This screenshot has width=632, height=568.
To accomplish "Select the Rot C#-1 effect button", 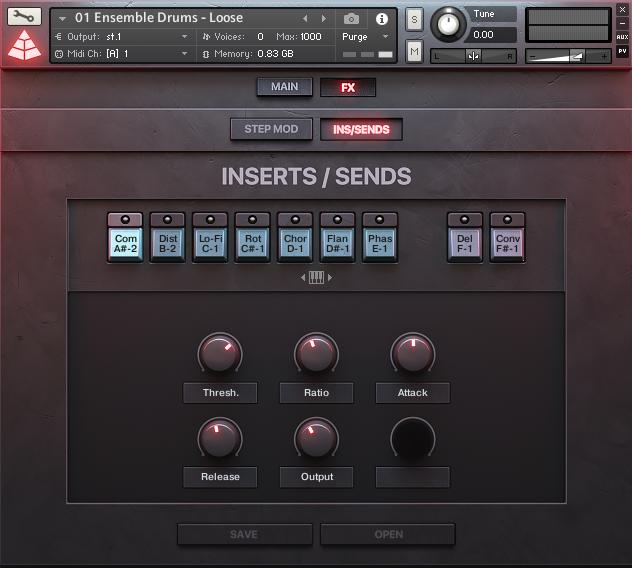I will tap(253, 243).
